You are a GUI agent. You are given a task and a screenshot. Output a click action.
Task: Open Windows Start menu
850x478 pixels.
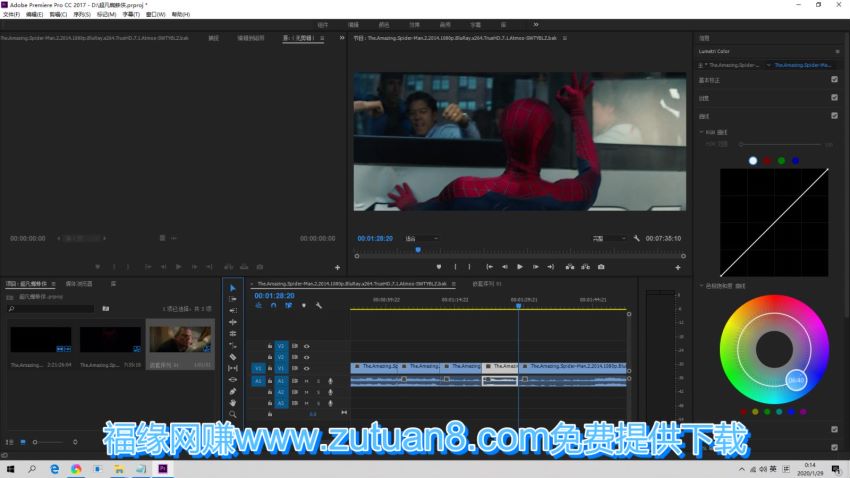tap(10, 469)
